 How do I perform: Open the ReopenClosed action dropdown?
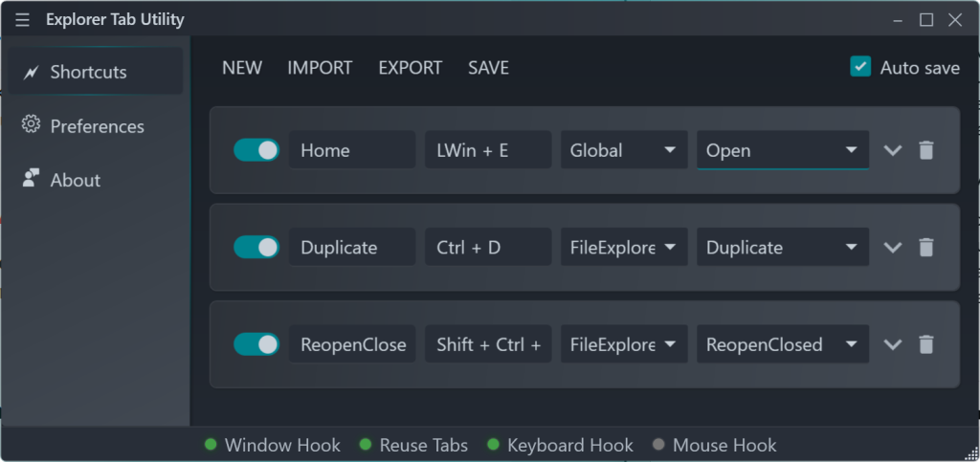pos(782,344)
